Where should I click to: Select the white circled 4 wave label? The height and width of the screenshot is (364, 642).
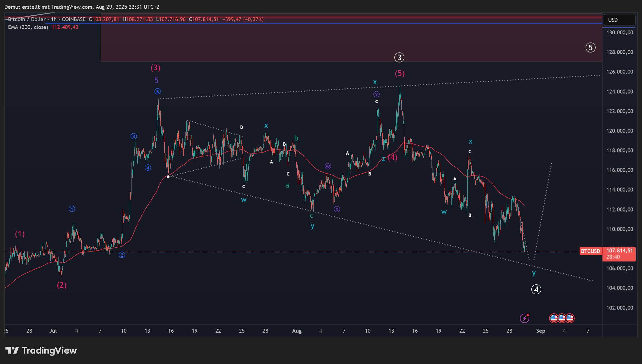click(536, 290)
